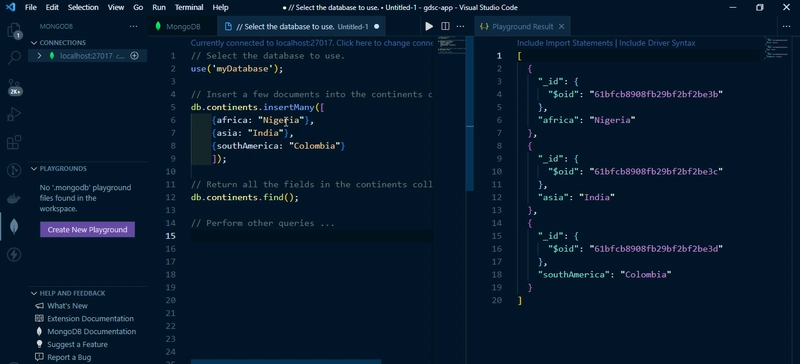Open the Terminal menu

click(189, 7)
